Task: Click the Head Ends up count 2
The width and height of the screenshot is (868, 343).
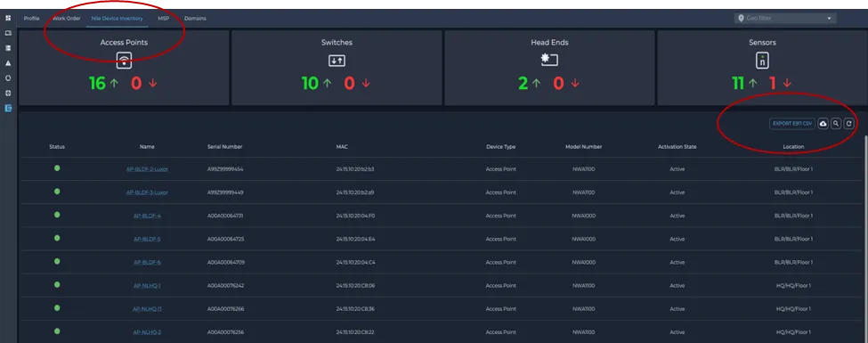Action: [523, 83]
